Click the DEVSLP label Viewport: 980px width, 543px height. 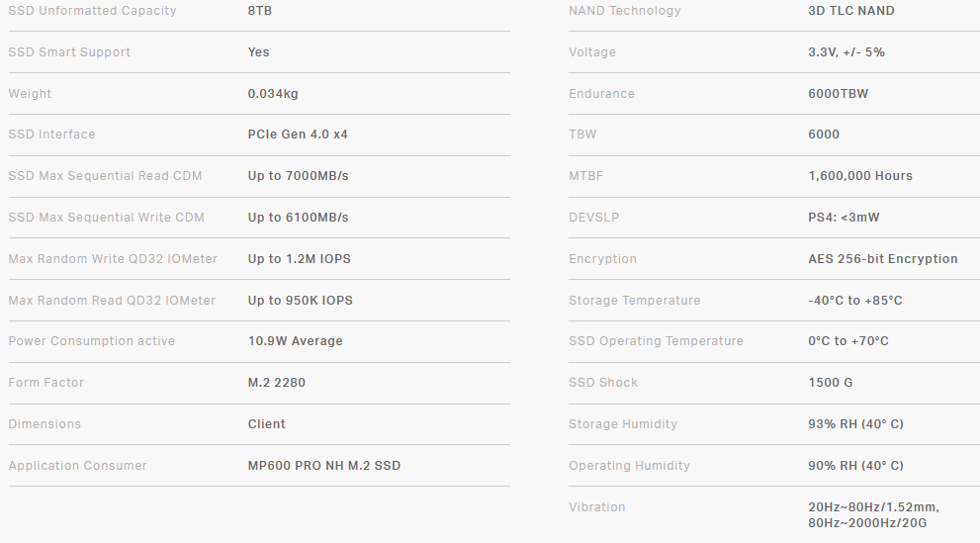(591, 218)
